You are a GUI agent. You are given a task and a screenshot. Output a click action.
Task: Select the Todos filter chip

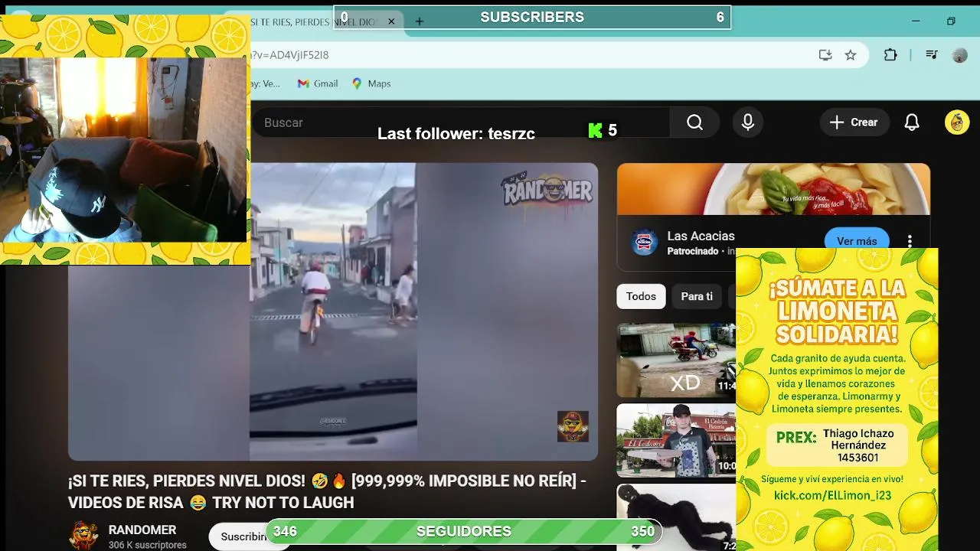(641, 296)
